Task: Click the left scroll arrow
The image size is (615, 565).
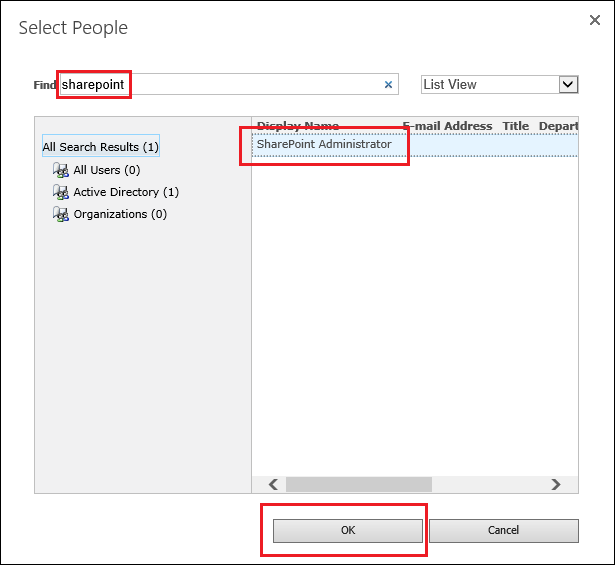Action: point(273,484)
